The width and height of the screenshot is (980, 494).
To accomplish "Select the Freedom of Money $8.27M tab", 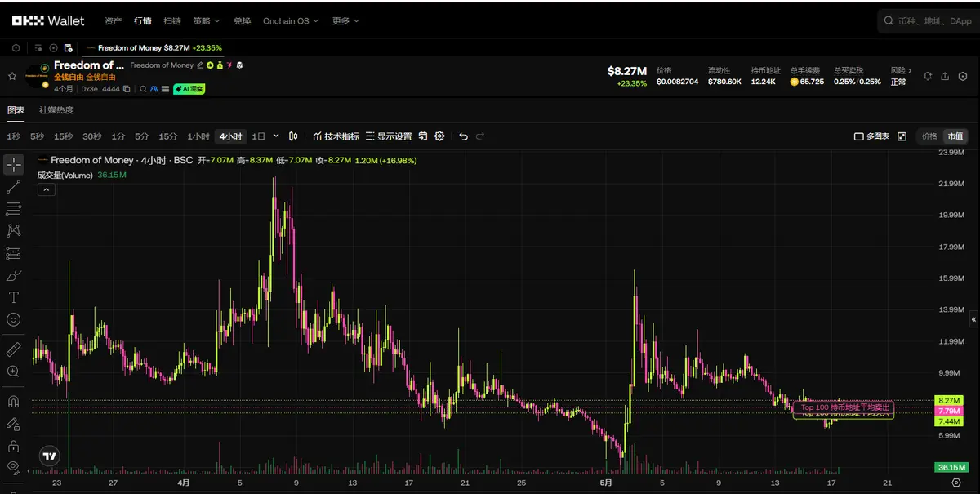I will 153,48.
